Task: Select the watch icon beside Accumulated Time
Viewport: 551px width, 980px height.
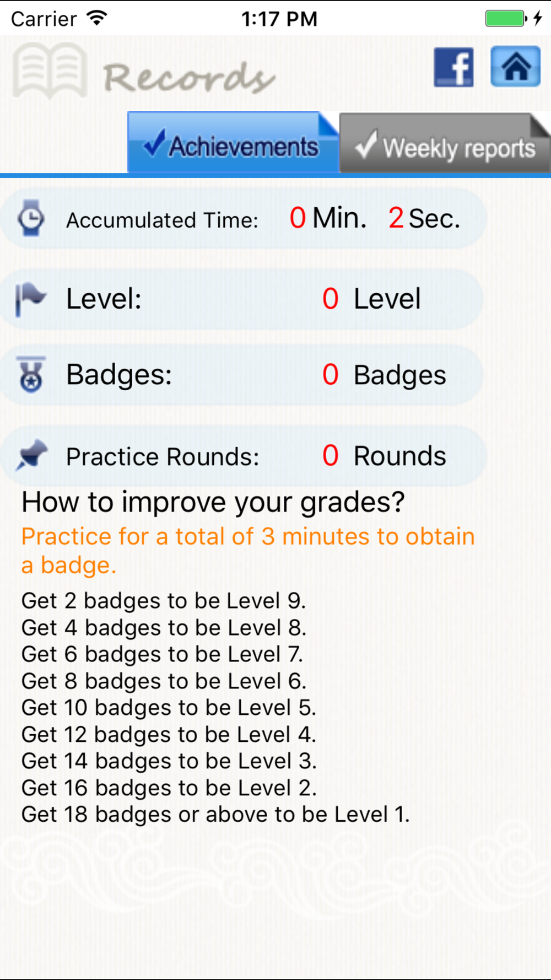Action: (31, 218)
